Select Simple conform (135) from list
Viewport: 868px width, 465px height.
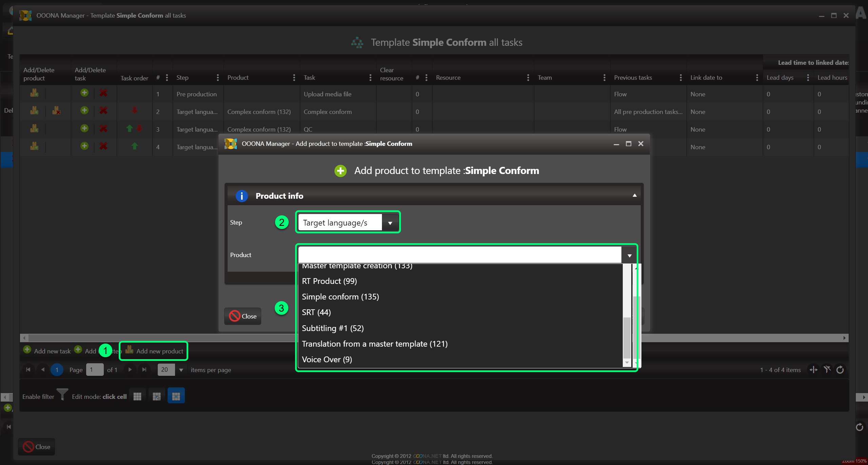tap(340, 297)
